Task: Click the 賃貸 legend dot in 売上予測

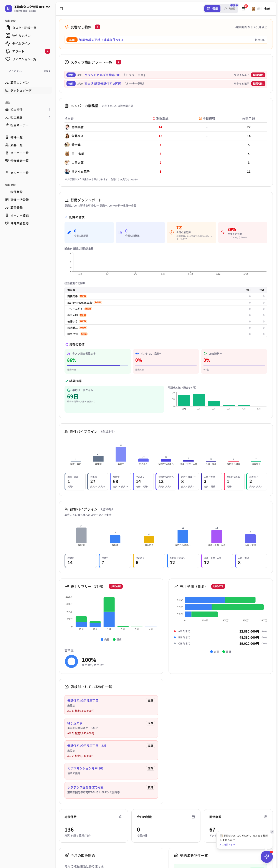Action: point(224,652)
